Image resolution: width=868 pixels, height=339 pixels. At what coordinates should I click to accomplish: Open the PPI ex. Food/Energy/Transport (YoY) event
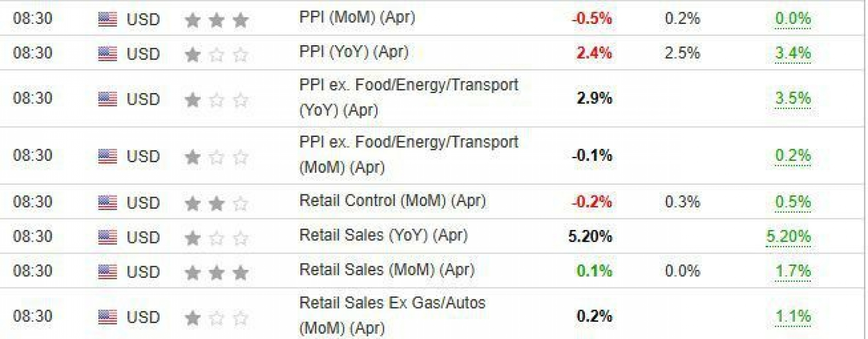click(x=409, y=97)
